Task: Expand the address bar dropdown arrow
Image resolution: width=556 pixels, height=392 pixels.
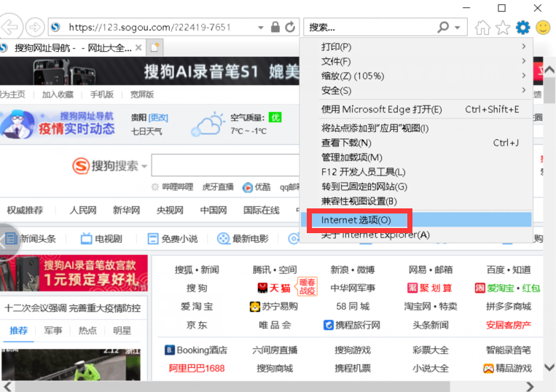Action: 262,27
